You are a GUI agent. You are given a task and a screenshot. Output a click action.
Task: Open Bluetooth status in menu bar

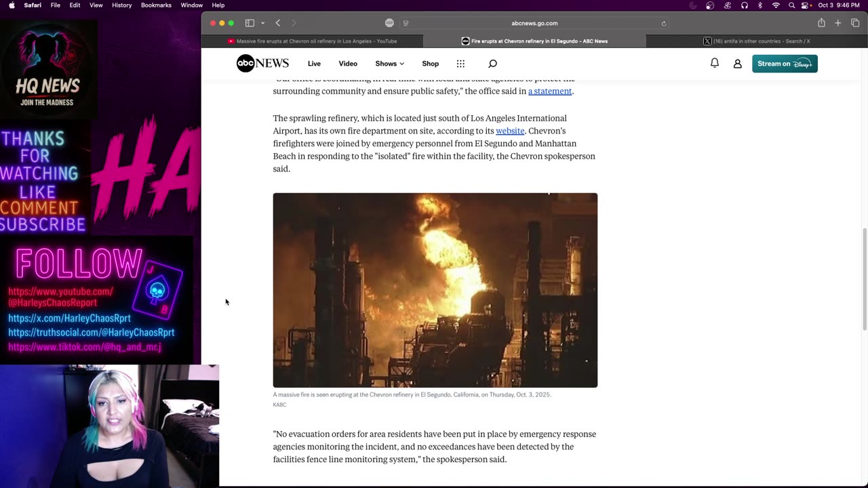(x=760, y=5)
